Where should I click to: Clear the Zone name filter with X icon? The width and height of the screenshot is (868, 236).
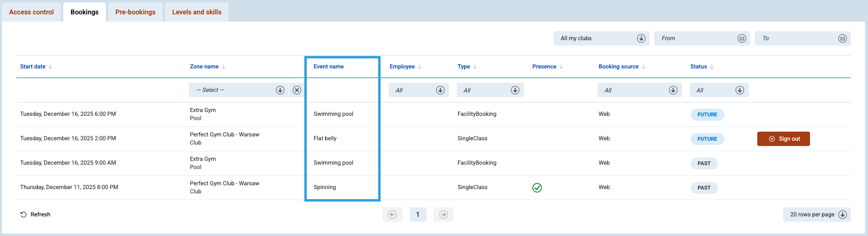tap(297, 90)
